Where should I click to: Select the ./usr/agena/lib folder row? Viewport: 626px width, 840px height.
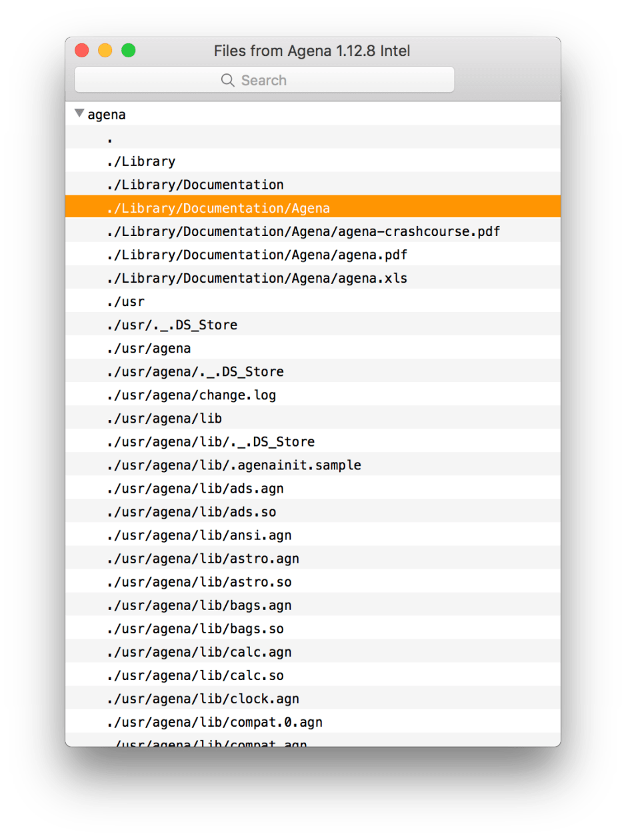(167, 418)
